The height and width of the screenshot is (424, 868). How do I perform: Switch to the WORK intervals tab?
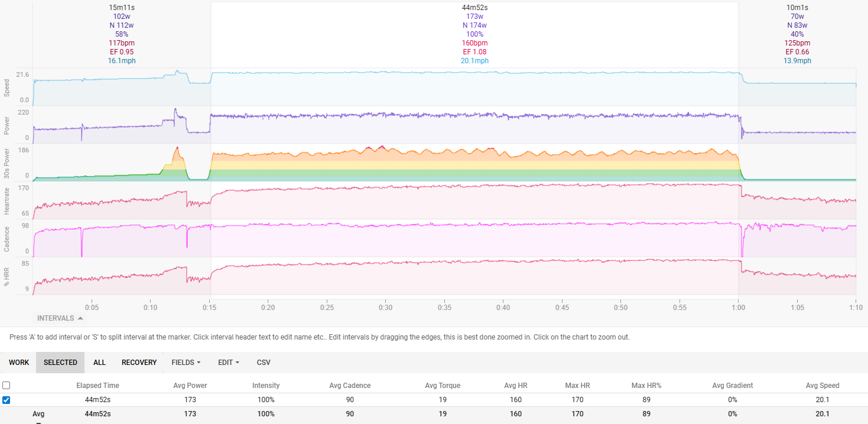[x=19, y=362]
